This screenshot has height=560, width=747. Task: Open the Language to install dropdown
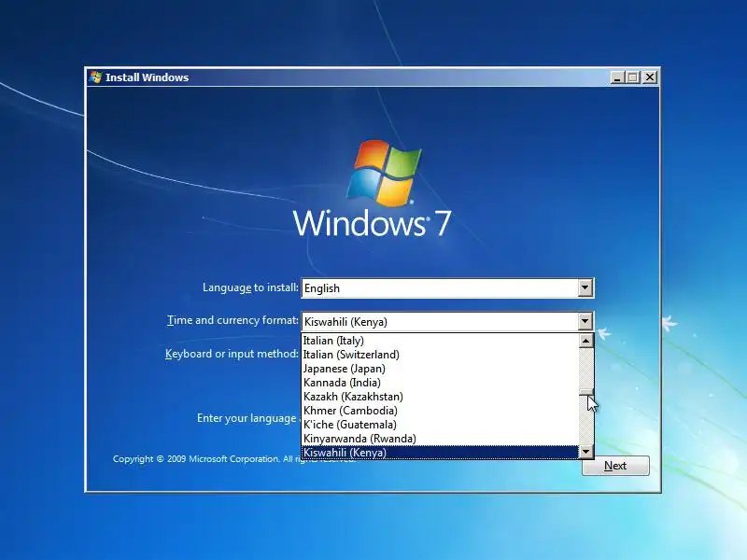click(x=585, y=287)
